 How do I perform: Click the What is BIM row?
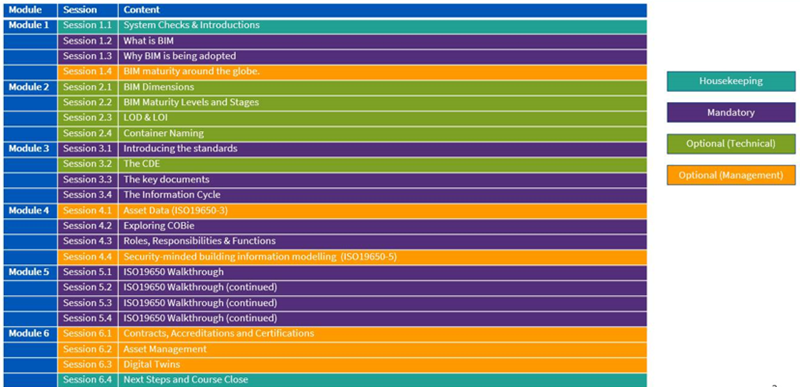coord(352,41)
